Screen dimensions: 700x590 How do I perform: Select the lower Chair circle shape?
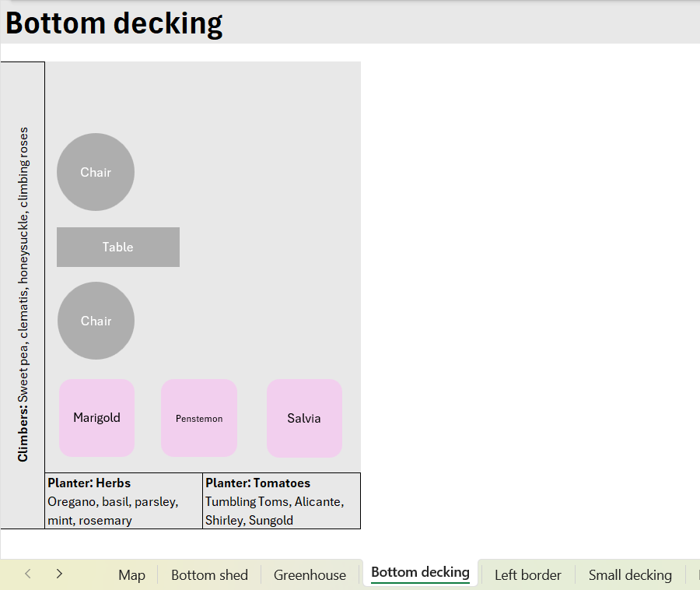tap(96, 321)
